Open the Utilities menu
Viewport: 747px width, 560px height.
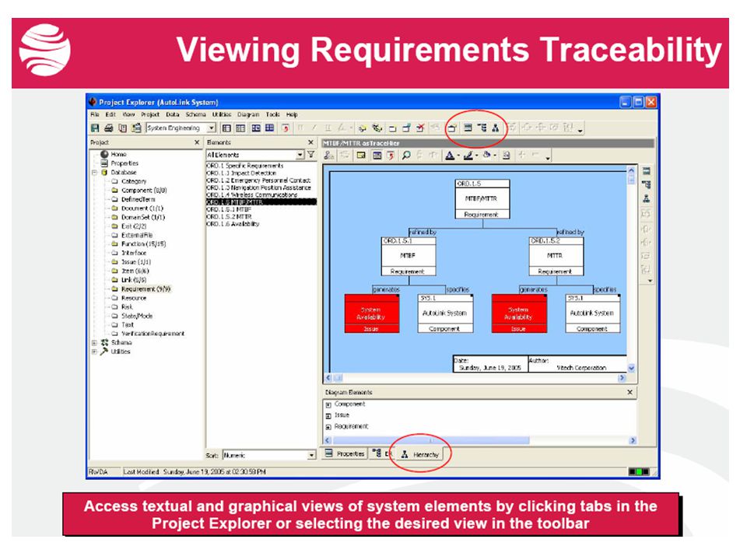pos(222,115)
